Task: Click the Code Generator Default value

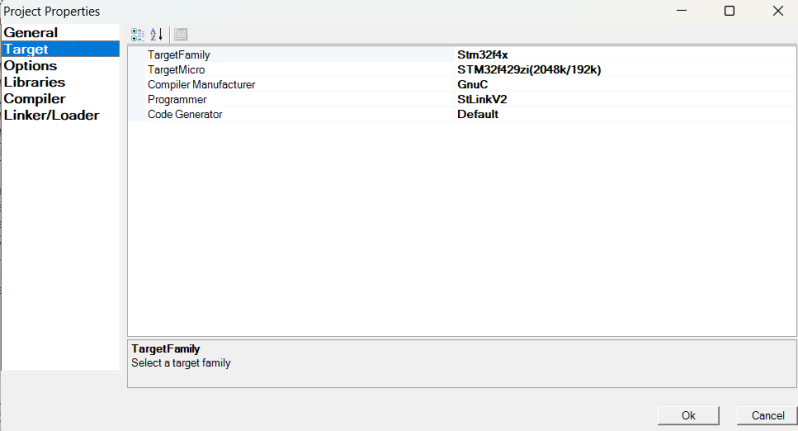Action: pos(478,115)
